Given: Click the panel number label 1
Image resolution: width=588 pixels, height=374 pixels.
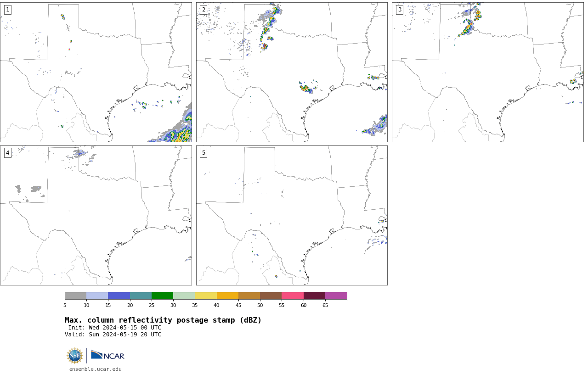Looking at the screenshot, I should click(x=7, y=10).
